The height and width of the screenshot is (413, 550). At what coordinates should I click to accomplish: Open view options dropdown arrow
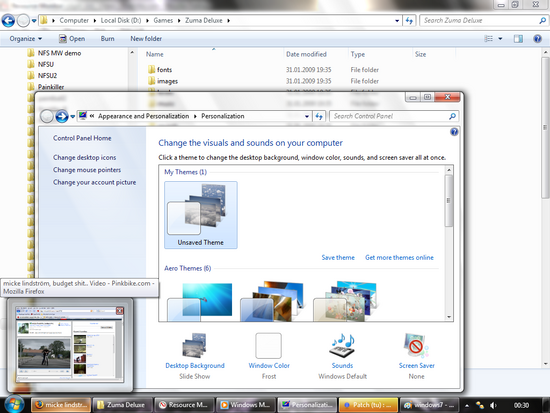tap(500, 39)
